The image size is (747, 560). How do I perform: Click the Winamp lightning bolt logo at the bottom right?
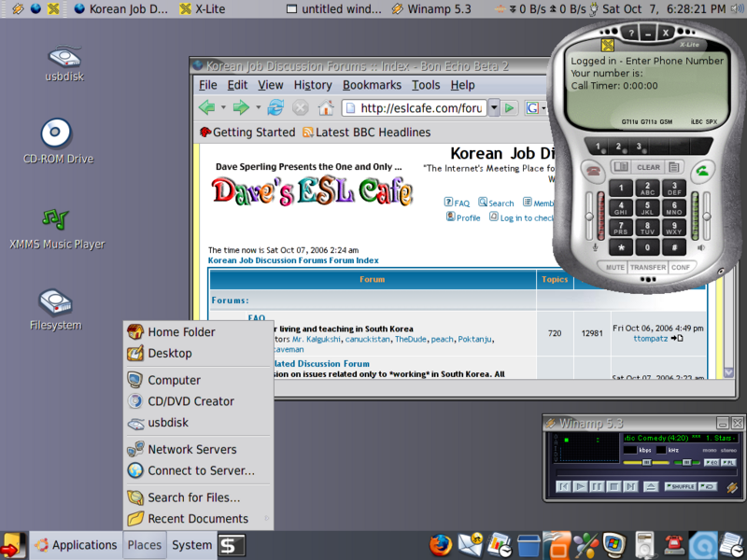[x=731, y=487]
